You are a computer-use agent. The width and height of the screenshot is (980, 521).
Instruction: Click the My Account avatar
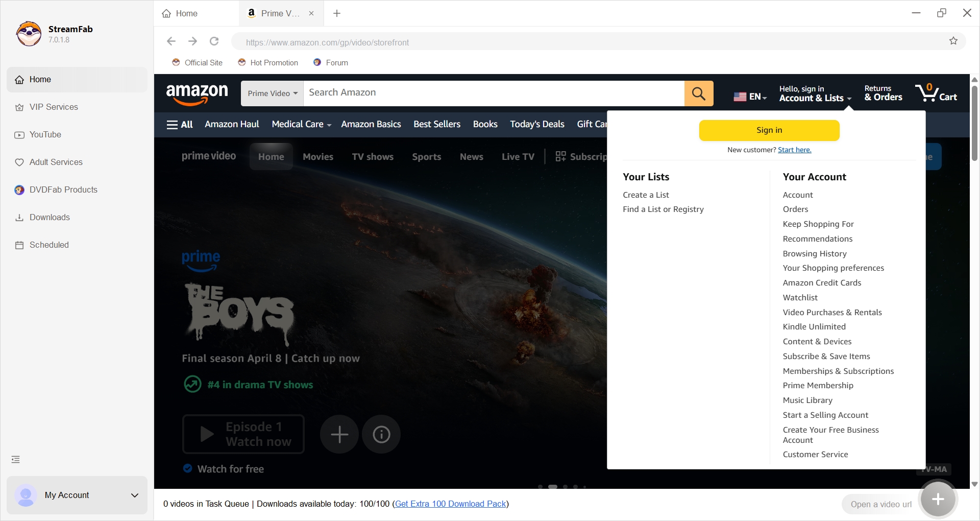pos(26,495)
